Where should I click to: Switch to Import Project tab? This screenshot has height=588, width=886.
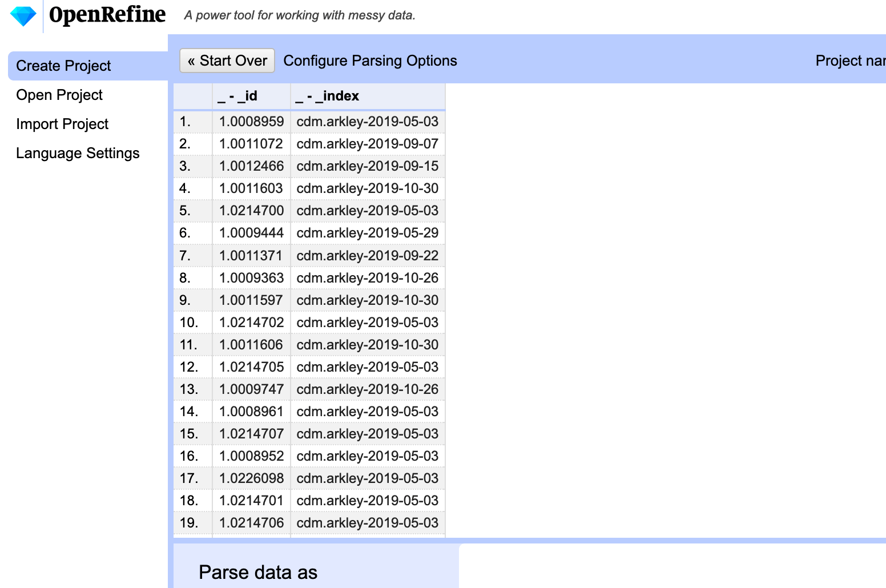(x=62, y=124)
